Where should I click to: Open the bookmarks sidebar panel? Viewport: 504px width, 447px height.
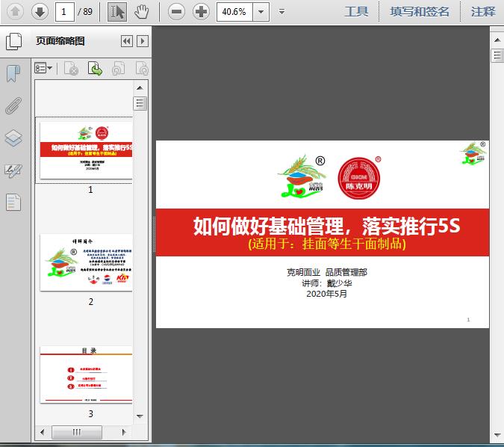[x=13, y=74]
